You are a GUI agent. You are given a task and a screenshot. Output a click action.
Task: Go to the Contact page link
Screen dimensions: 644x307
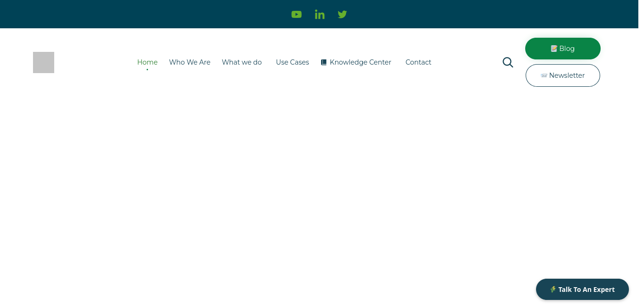(418, 62)
